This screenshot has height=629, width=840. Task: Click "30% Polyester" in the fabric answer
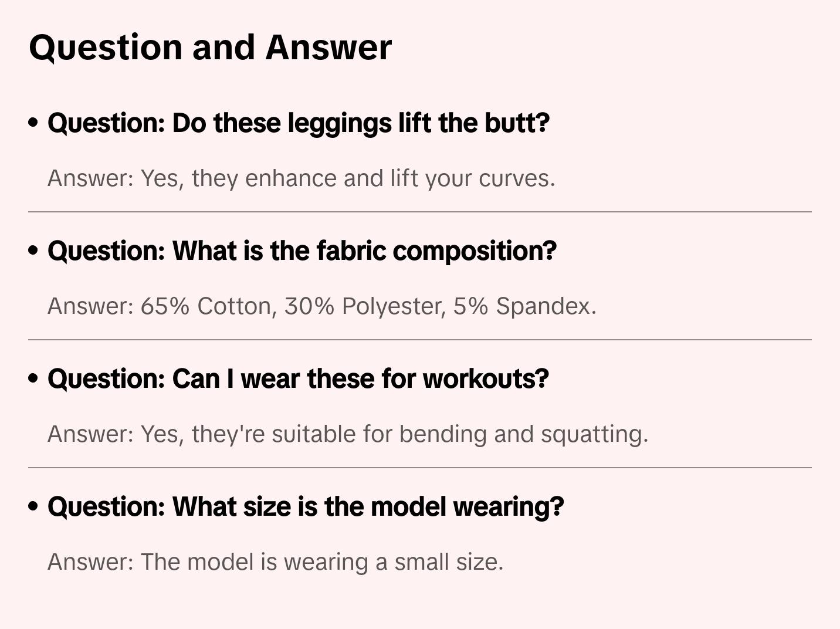click(365, 306)
